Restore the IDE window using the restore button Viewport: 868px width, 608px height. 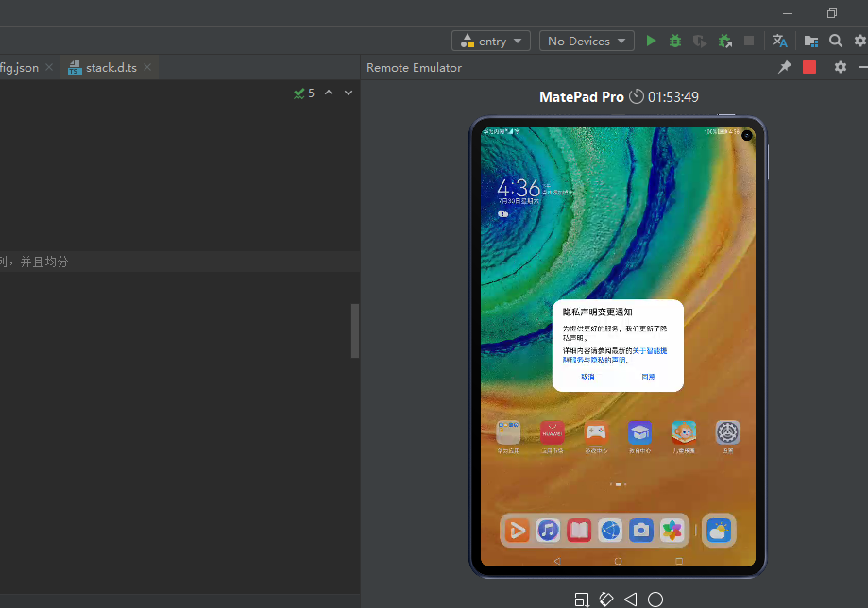coord(832,13)
